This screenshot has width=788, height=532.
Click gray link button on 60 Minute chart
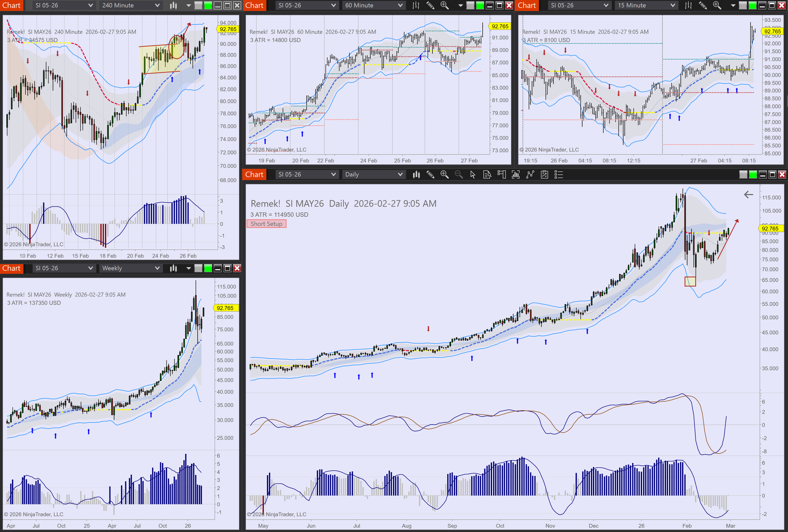[470, 5]
